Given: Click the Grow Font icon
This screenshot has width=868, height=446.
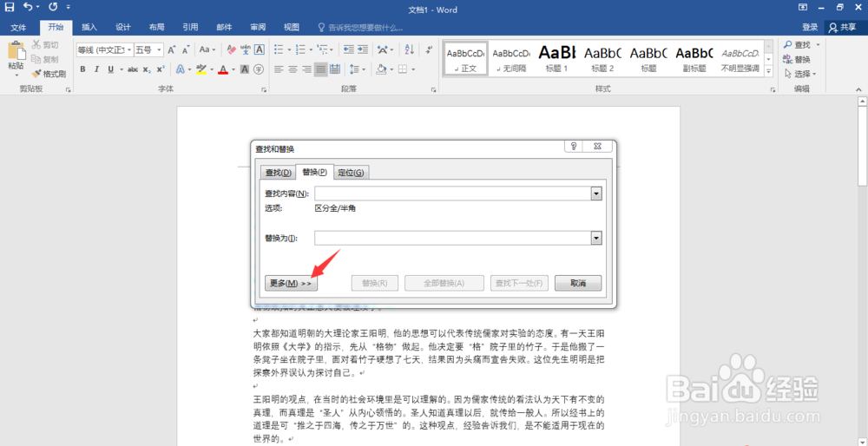Looking at the screenshot, I should [x=172, y=49].
